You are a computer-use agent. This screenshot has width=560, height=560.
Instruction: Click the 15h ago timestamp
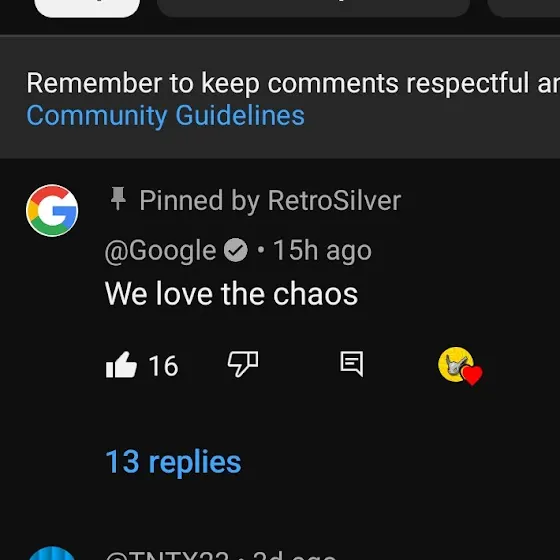click(322, 251)
